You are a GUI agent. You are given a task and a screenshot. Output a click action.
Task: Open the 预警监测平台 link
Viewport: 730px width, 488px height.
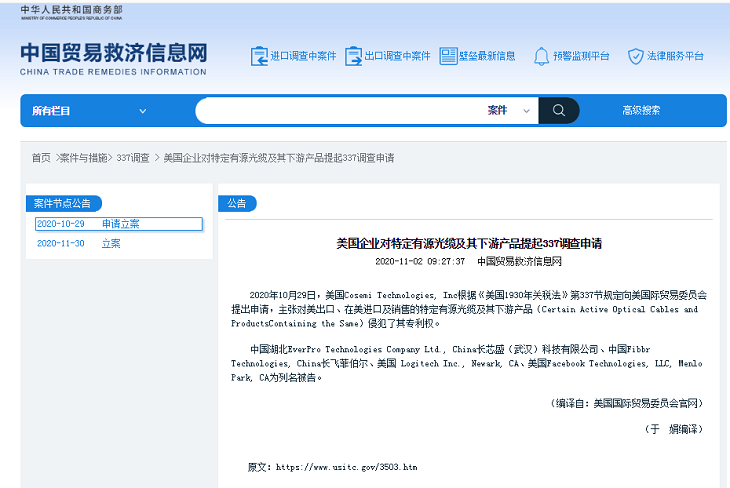pos(581,56)
